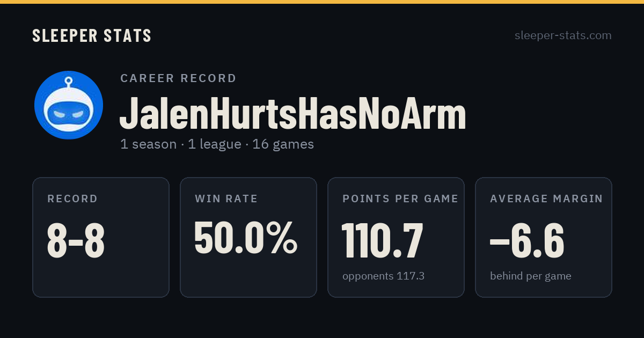This screenshot has height=338, width=644.
Task: Select the JalenHurtsHasNoArm username heading
Action: [x=292, y=114]
